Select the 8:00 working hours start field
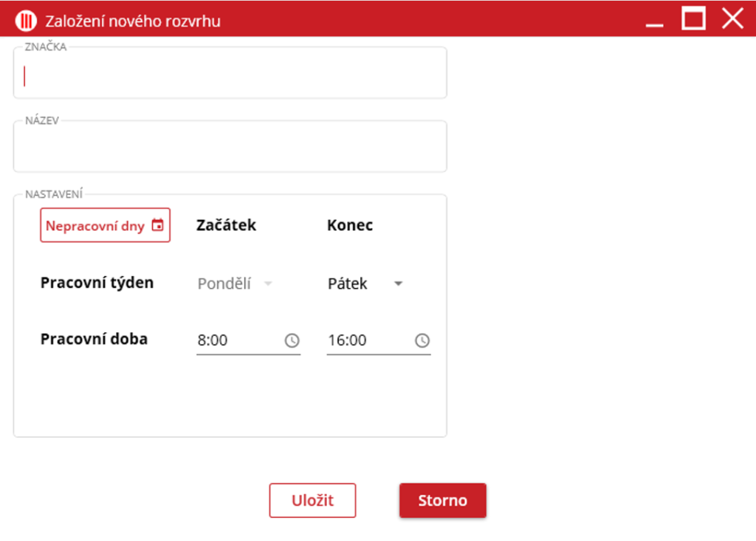The height and width of the screenshot is (541, 756). [x=238, y=340]
